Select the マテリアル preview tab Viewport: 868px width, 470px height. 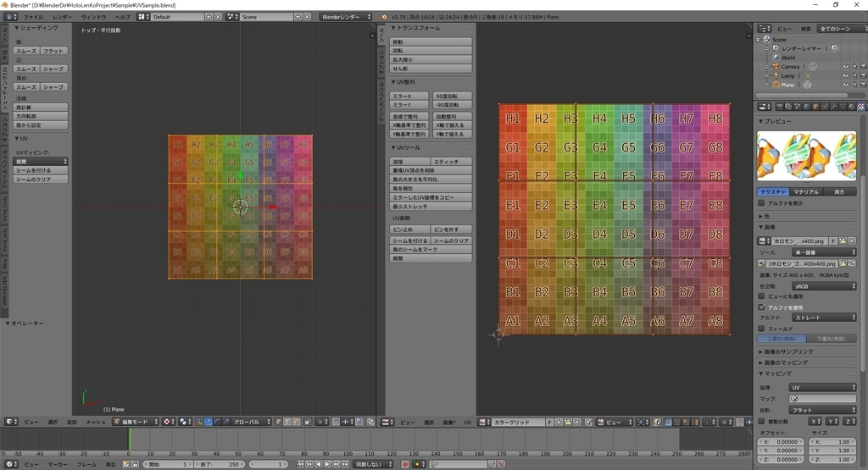(x=806, y=192)
